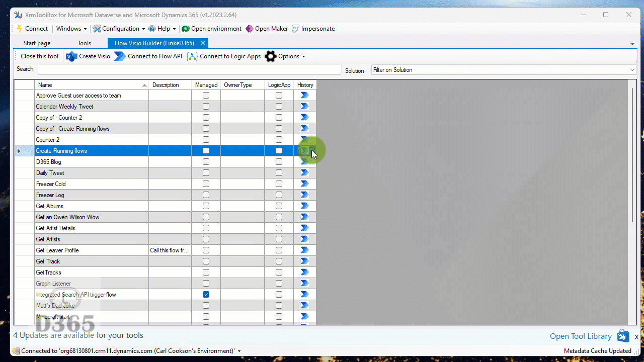Open the Configuration dropdown menu
Image resolution: width=644 pixels, height=362 pixels.
click(x=119, y=29)
